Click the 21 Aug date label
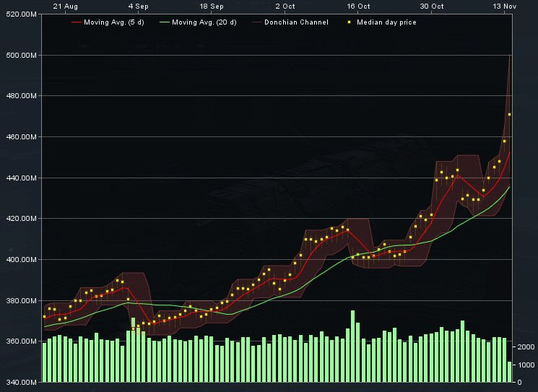This screenshot has width=538, height=392. pos(65,6)
